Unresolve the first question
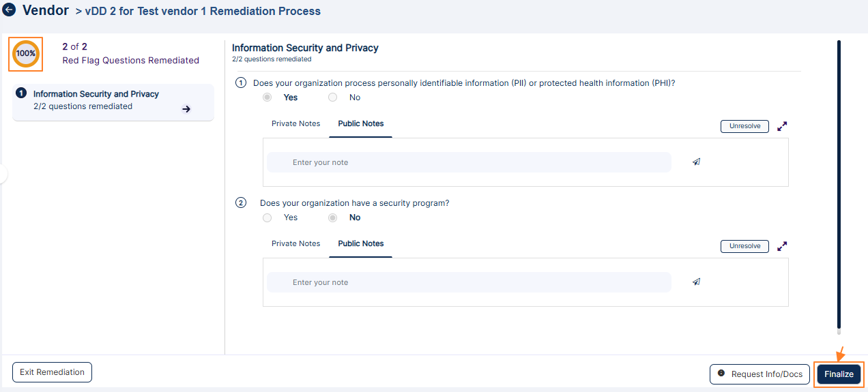 coord(744,126)
